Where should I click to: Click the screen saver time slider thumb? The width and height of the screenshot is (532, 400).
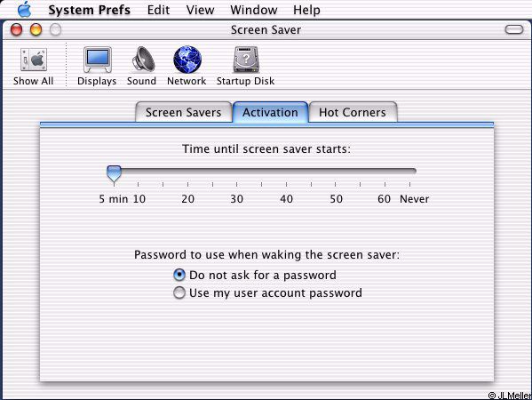[x=114, y=174]
